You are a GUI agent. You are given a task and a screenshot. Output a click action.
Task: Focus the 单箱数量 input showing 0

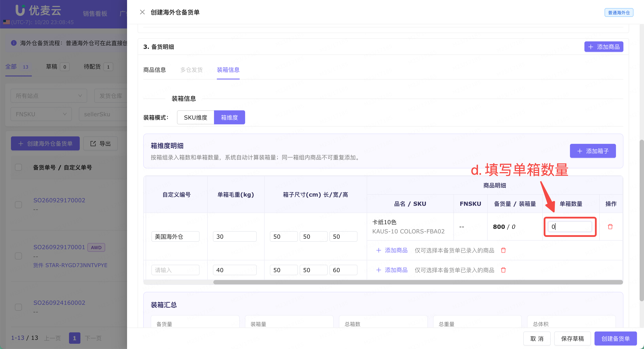tap(570, 227)
